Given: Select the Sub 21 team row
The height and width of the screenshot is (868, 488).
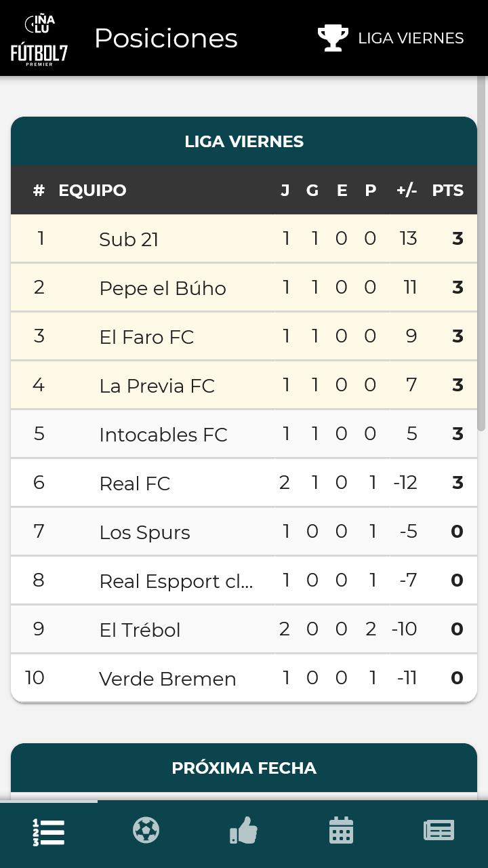Looking at the screenshot, I should click(x=244, y=239).
